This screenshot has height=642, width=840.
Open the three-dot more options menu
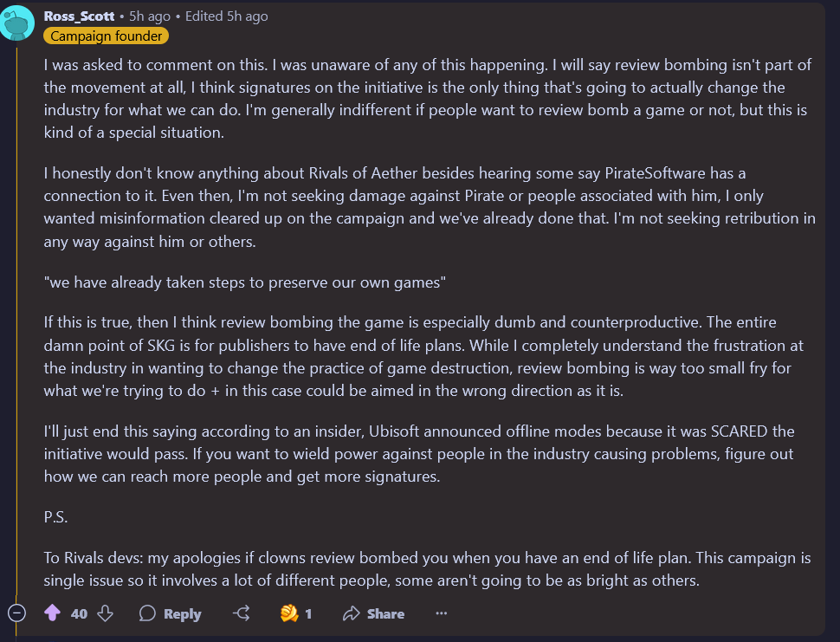(442, 613)
